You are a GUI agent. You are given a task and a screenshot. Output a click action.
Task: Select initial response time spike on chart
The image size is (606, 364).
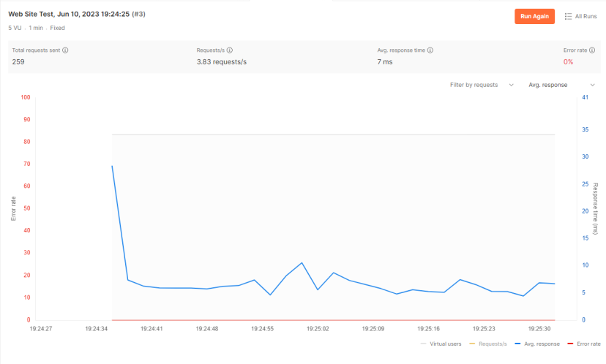(x=112, y=166)
